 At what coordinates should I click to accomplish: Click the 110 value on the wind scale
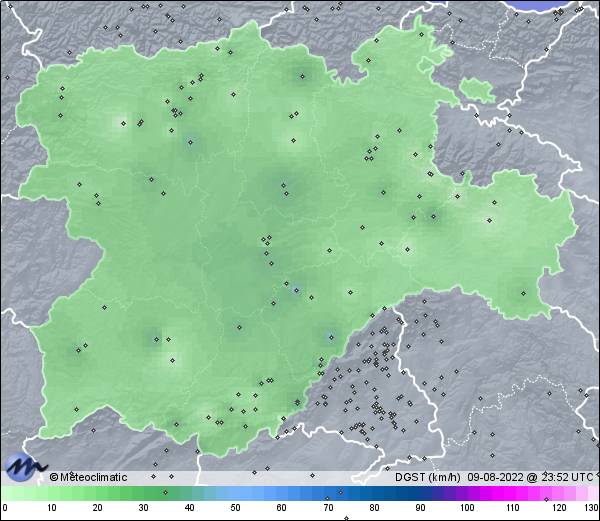[513, 508]
